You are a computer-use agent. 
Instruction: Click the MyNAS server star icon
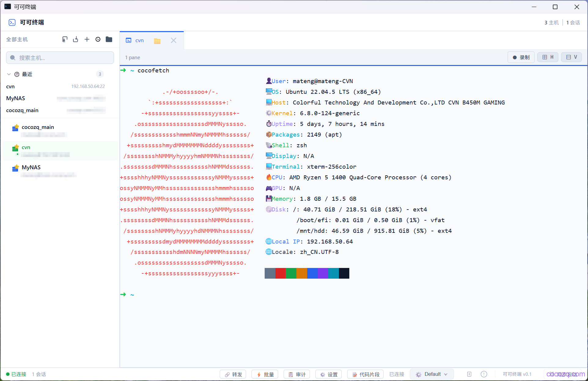coord(15,168)
